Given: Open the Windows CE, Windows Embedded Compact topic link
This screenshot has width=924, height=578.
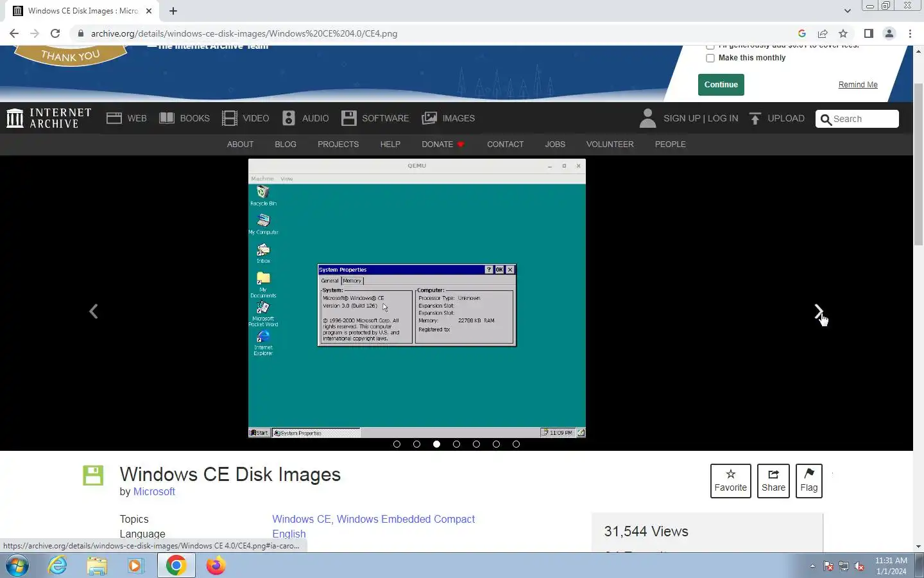Looking at the screenshot, I should [x=373, y=519].
